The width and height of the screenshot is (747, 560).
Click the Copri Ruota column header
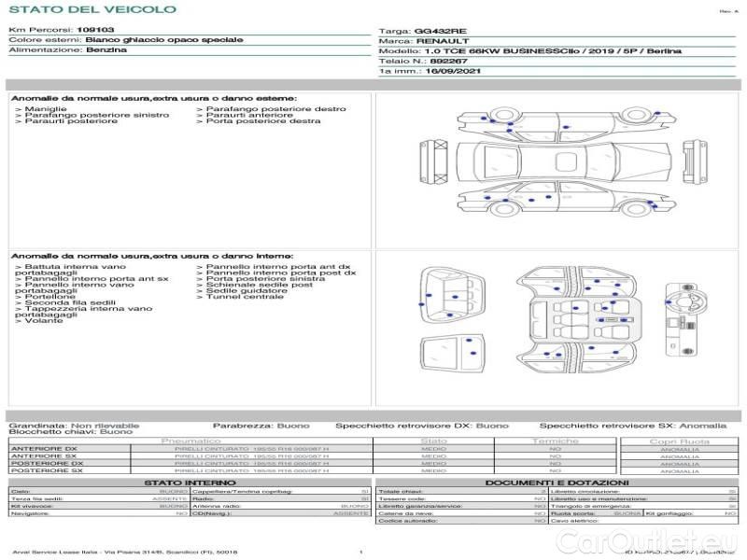tap(679, 441)
